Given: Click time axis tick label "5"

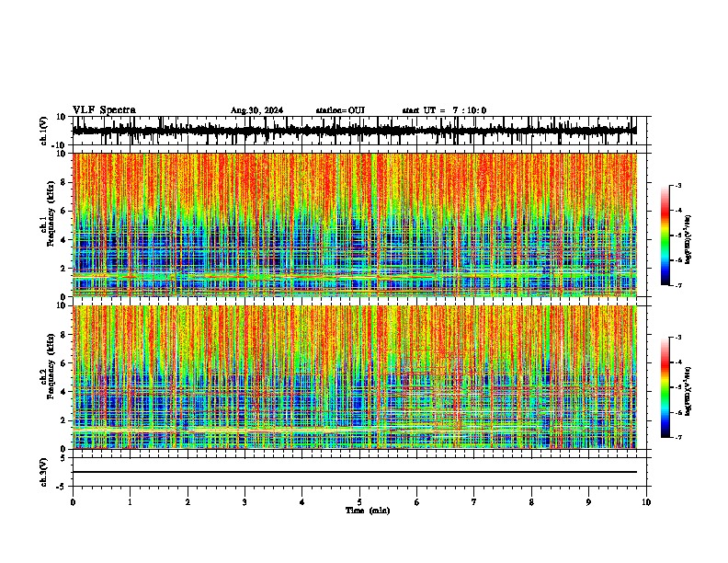Looking at the screenshot, I should pos(359,501).
